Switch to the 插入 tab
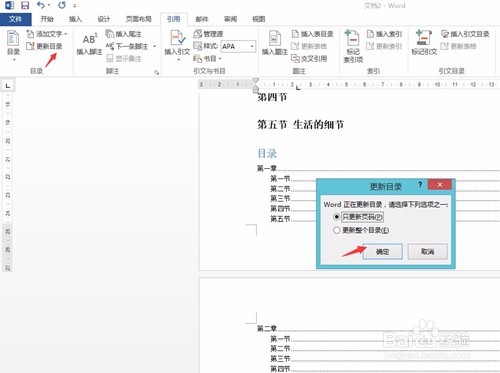The image size is (500, 373). click(x=75, y=19)
